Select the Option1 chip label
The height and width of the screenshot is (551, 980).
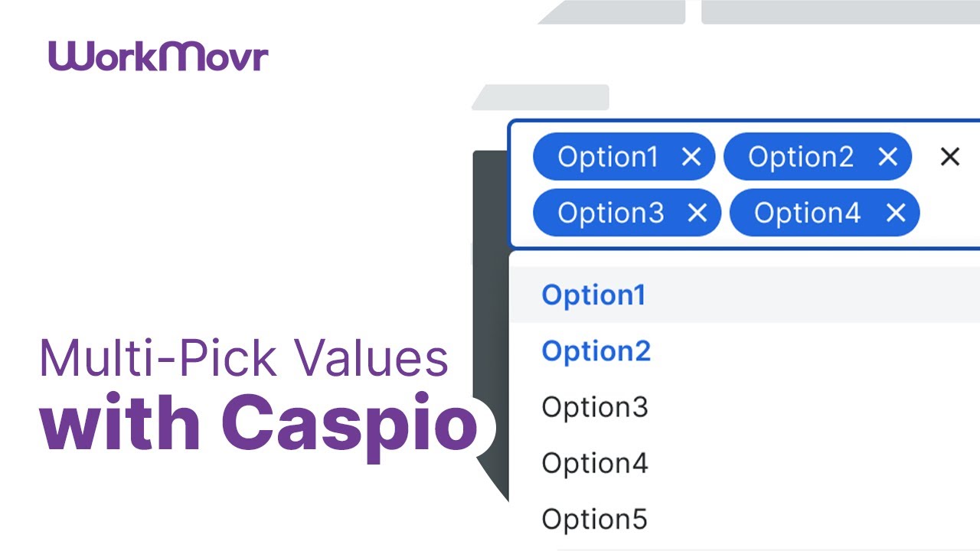coord(607,157)
